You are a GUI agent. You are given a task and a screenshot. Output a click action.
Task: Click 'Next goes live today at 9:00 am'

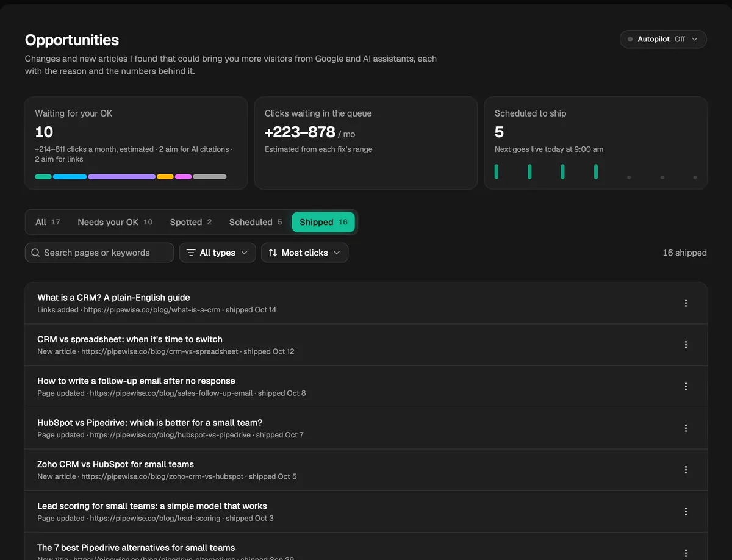click(549, 149)
